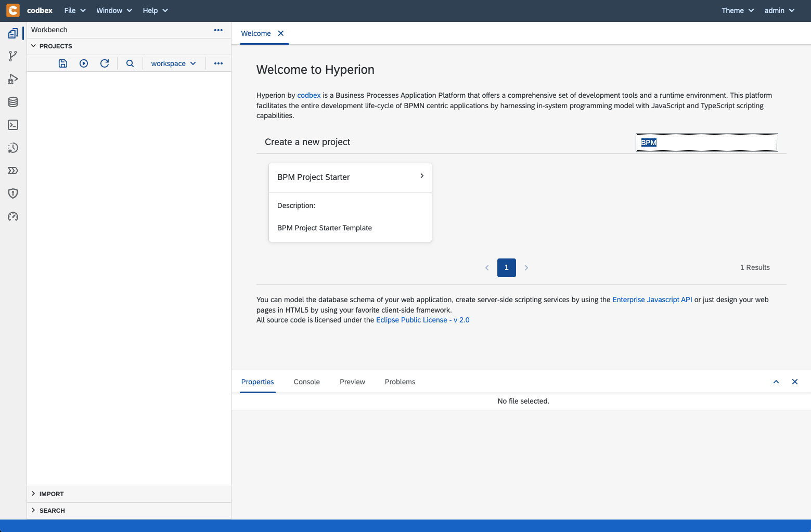Open the Theme dropdown
Image resolution: width=811 pixels, height=532 pixels.
738,10
